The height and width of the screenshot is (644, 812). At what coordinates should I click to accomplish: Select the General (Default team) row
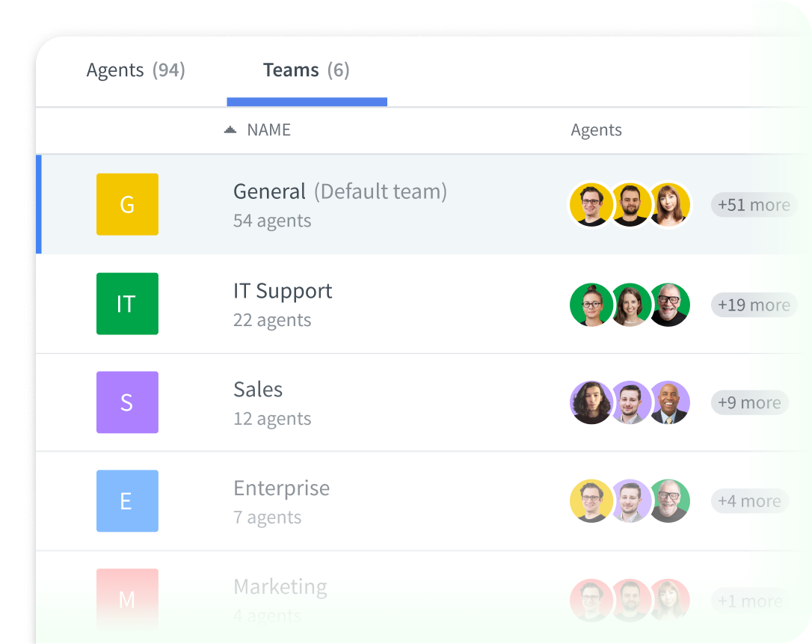coord(340,204)
